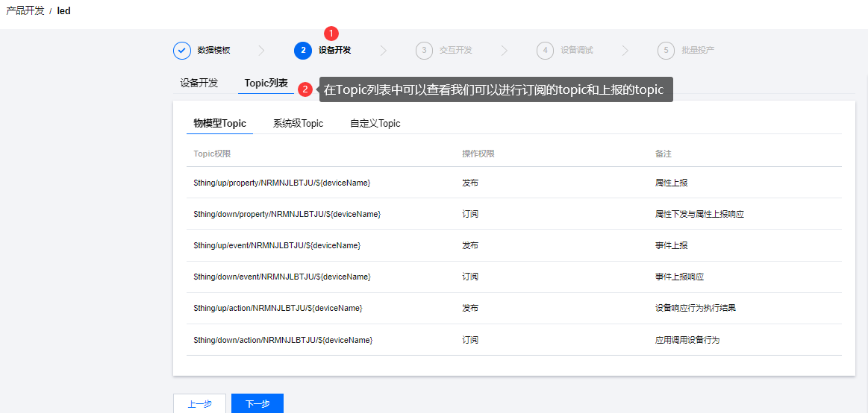Click the 上一步 button

[x=200, y=403]
